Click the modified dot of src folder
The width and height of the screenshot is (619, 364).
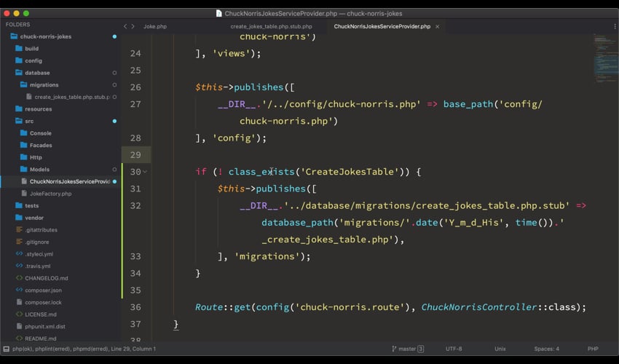(x=114, y=121)
